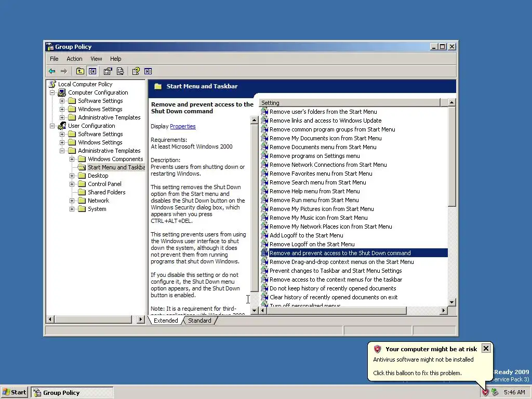Viewport: 532px width, 399px height.
Task: Click the User Configuration node icon
Action: (62, 126)
